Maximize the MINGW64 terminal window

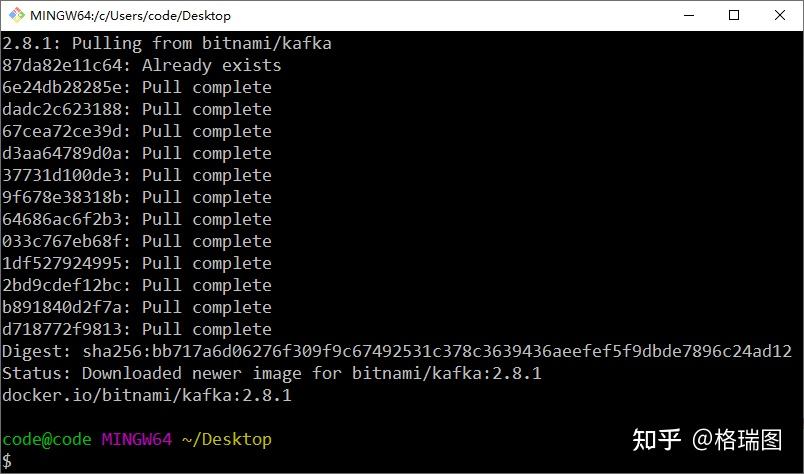tap(734, 15)
